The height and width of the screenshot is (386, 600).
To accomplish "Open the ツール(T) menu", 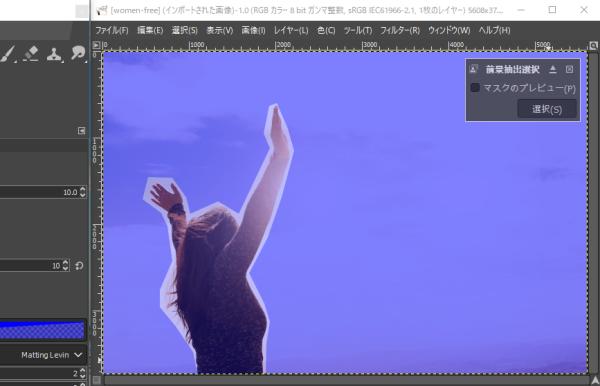I will pyautogui.click(x=358, y=30).
